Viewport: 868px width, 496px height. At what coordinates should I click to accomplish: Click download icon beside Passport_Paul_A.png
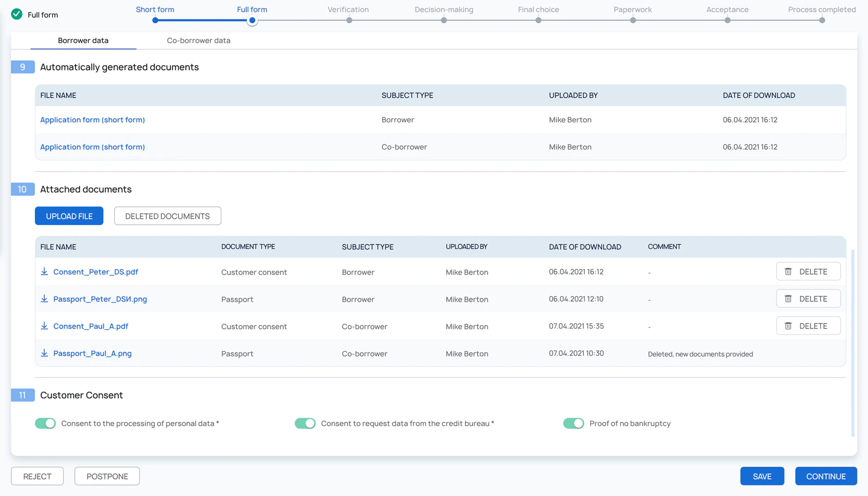45,353
